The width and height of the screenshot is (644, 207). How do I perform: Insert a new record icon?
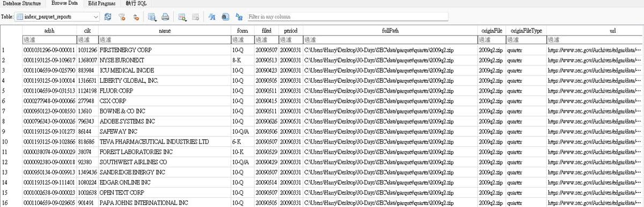click(182, 17)
